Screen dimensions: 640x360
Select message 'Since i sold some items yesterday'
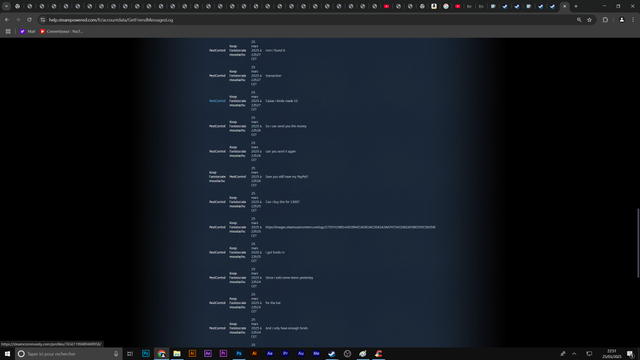(x=289, y=278)
